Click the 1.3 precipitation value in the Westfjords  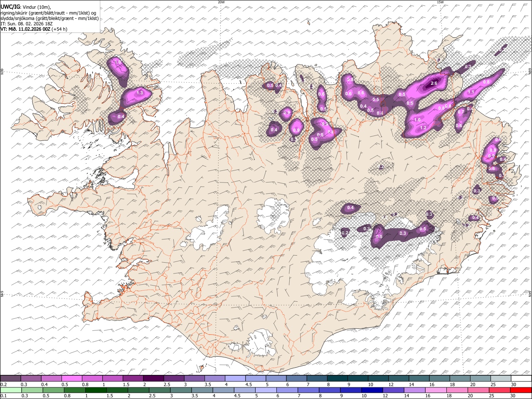coord(140,93)
